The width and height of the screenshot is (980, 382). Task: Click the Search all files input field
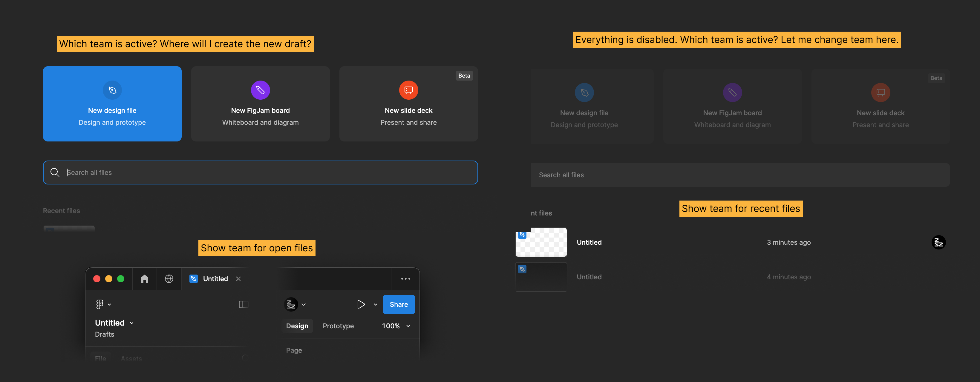260,172
